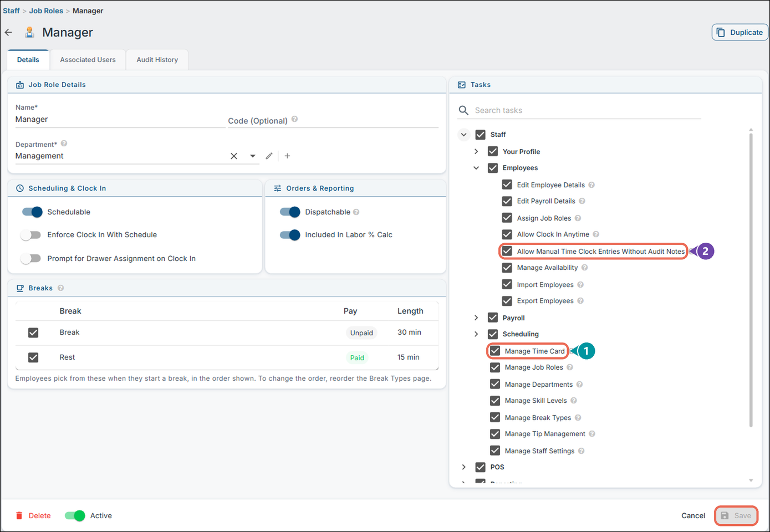Screen dimensions: 770x532
Task: Click the Paid pay badge
Action: point(357,358)
